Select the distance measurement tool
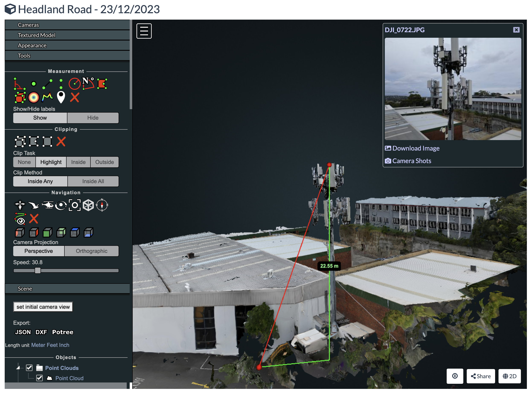Viewport: 532px width, 394px height. pos(47,84)
